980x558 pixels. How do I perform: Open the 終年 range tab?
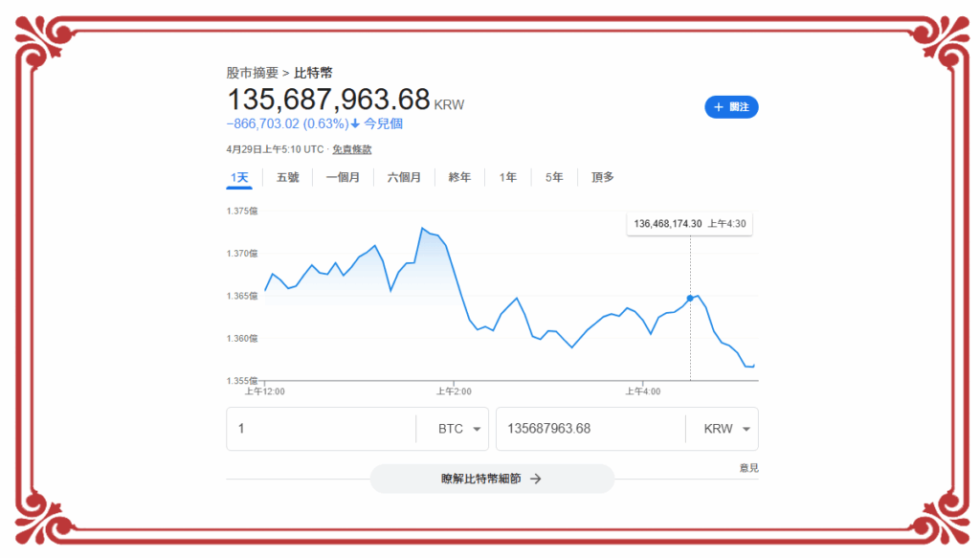[x=459, y=177]
